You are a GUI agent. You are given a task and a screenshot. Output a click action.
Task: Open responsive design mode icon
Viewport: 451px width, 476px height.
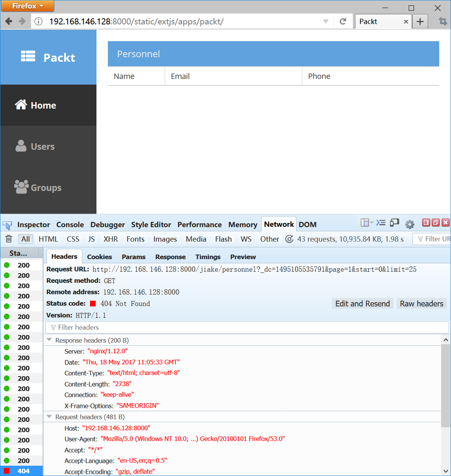(395, 223)
